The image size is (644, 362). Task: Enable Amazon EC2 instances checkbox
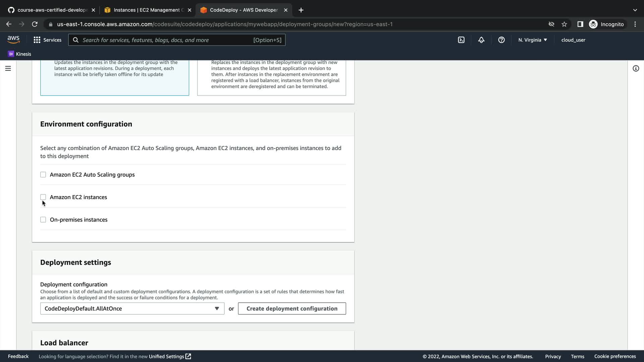(43, 197)
